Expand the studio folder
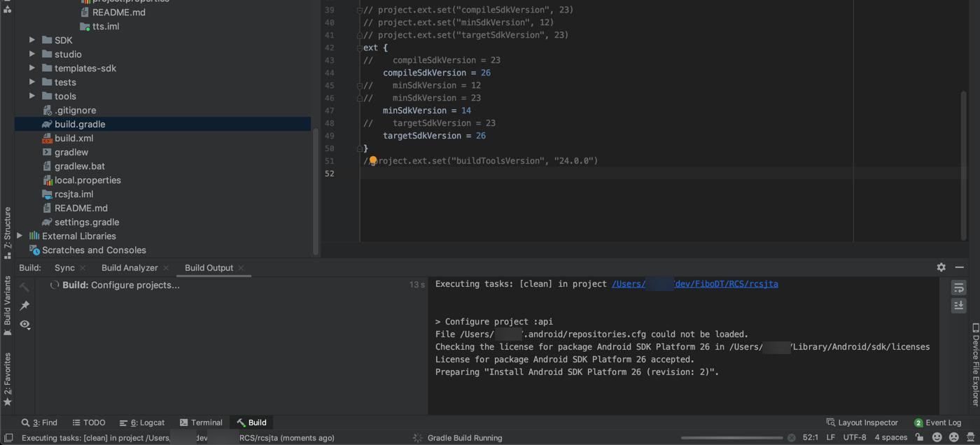Image resolution: width=980 pixels, height=445 pixels. click(x=32, y=55)
